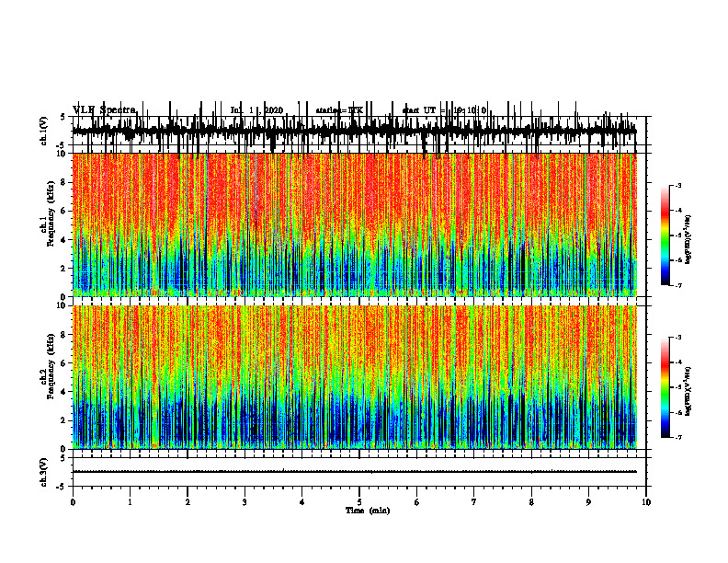Click the log(PSD) unit label beside ch.1 color scale
This screenshot has width=728, height=563.
pos(688,239)
